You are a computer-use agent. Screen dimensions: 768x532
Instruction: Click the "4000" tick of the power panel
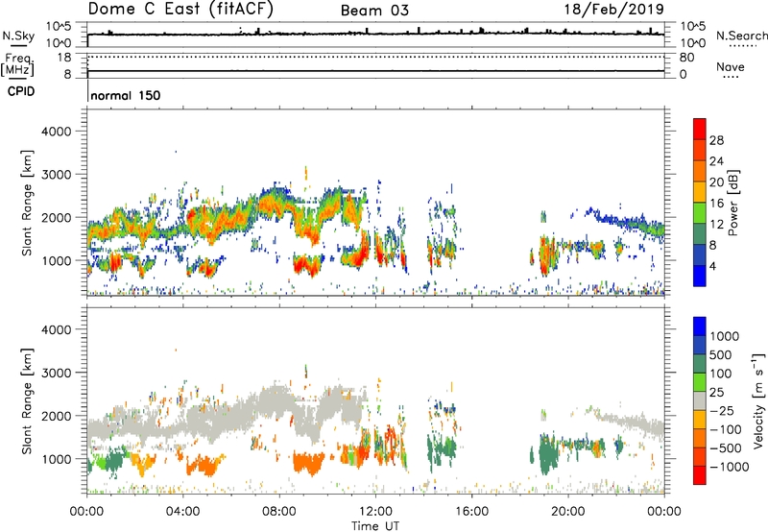click(x=57, y=132)
